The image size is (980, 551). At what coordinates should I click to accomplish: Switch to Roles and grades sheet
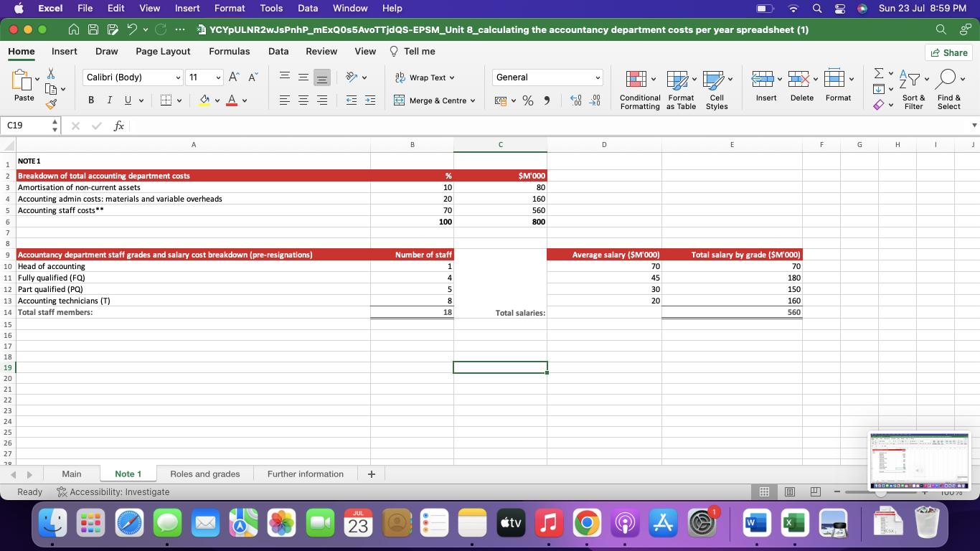pos(204,474)
